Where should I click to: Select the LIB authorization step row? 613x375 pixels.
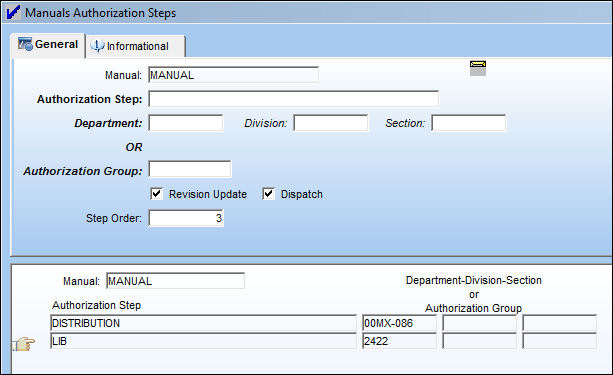pos(203,341)
